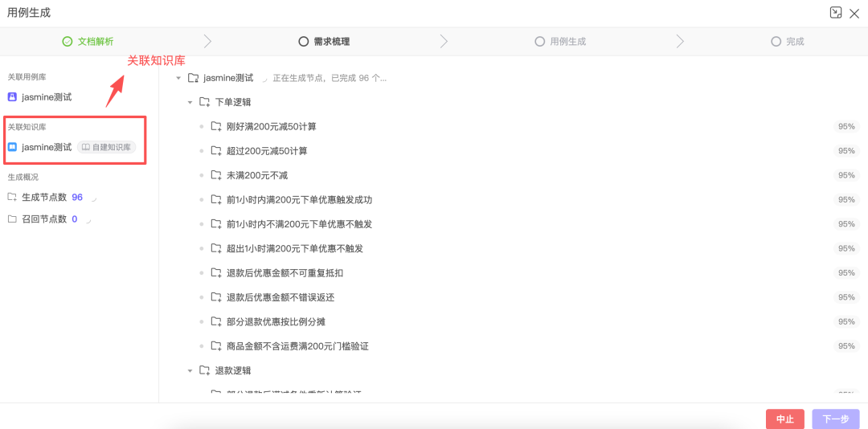The image size is (868, 429).
Task: Select node 前1小时内不满200元下单优惠不触发
Action: point(300,224)
